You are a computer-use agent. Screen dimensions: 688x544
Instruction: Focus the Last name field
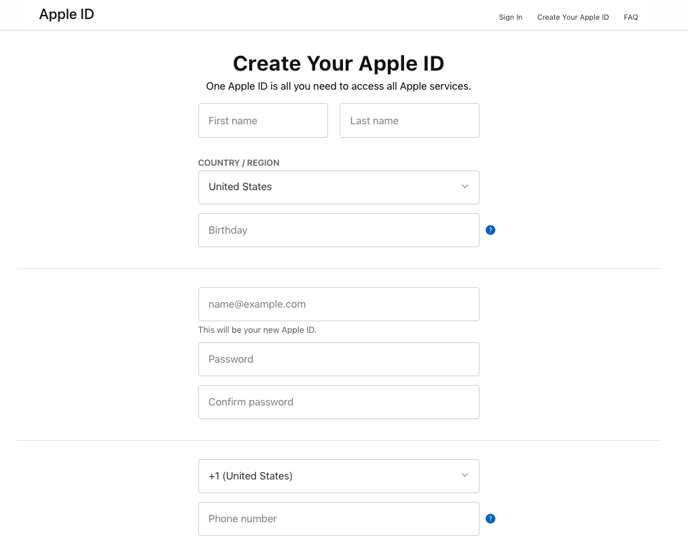[409, 121]
